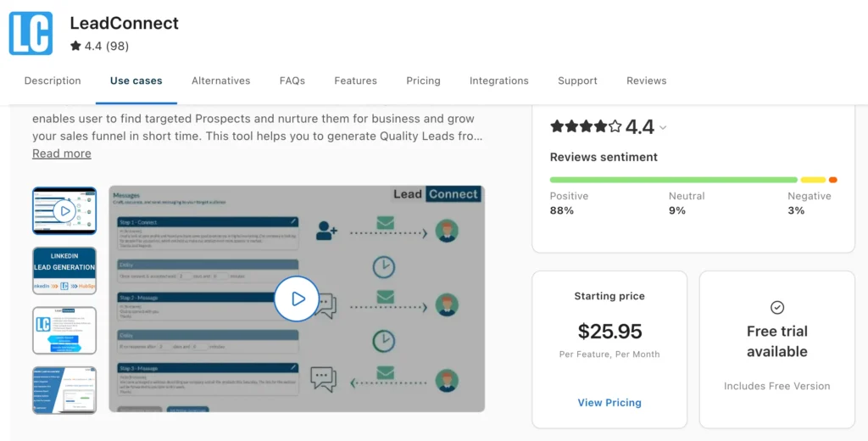Open the Pricing tab
This screenshot has width=868, height=441.
(424, 81)
